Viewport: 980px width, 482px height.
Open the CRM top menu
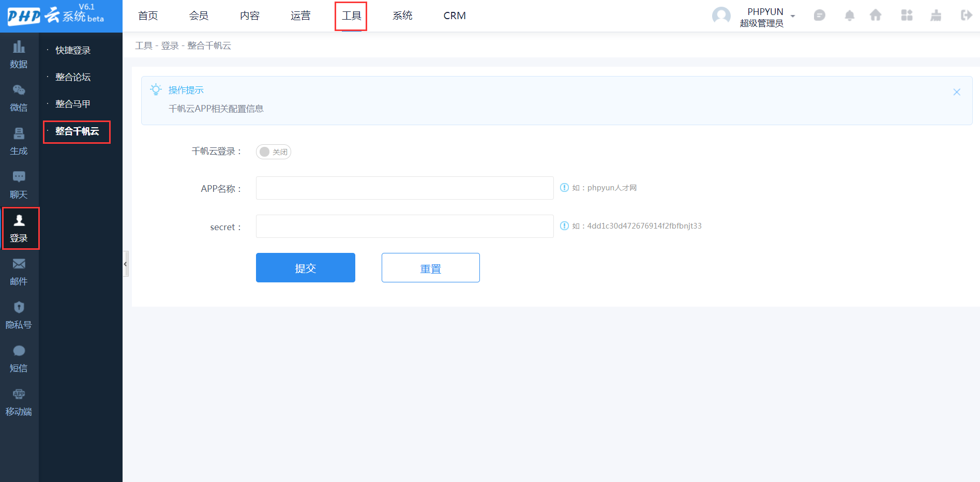click(x=455, y=16)
